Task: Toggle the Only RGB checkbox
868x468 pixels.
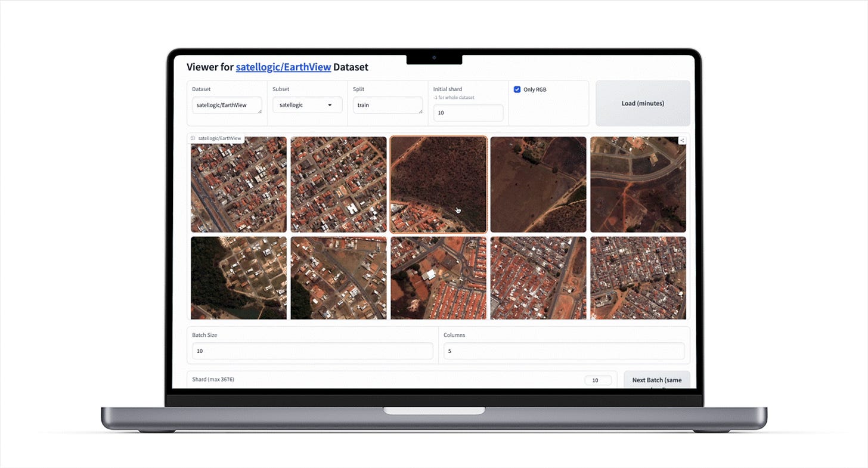Action: 517,89
